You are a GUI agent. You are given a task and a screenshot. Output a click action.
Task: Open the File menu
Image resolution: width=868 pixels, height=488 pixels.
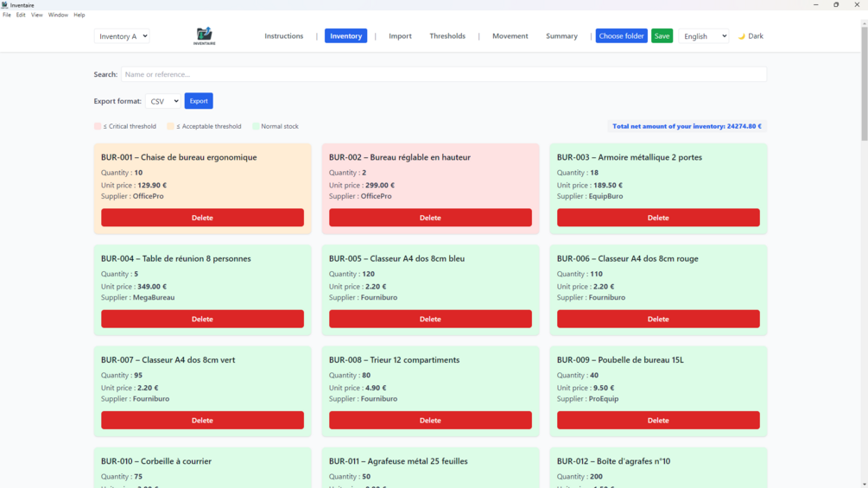(7, 15)
